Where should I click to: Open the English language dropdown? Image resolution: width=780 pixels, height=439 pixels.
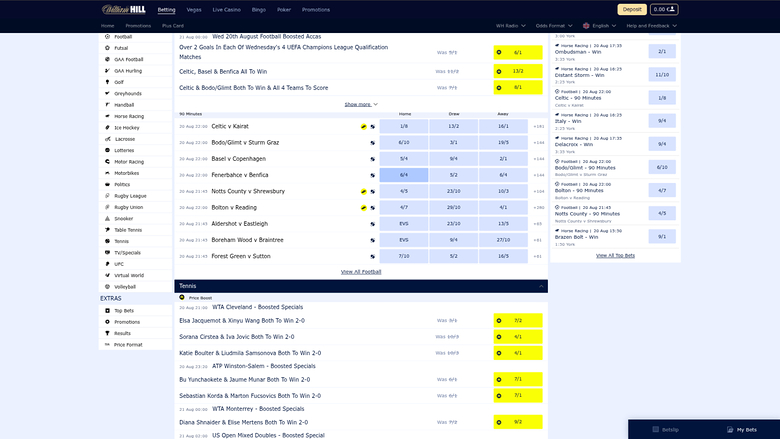pos(599,26)
